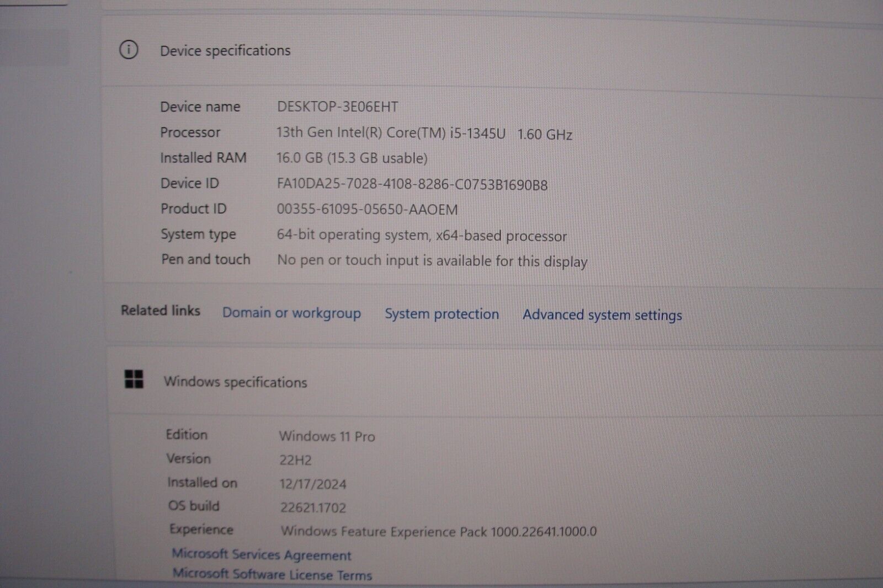Viewport: 883px width, 588px height.
Task: Select the No pen or touch input text
Action: (432, 260)
